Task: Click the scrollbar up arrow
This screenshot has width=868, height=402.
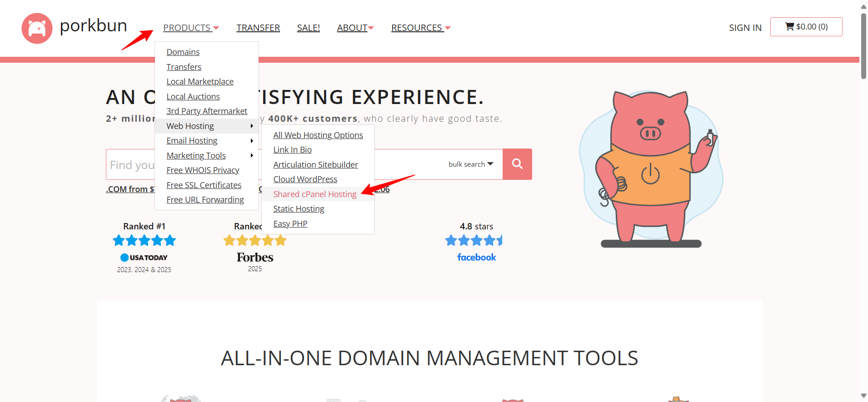Action: click(x=863, y=6)
